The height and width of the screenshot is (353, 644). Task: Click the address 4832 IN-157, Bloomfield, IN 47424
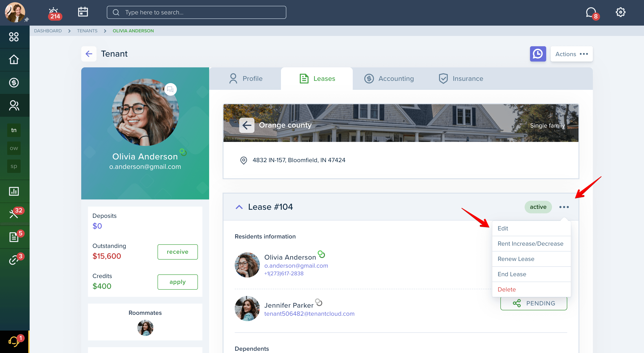299,160
